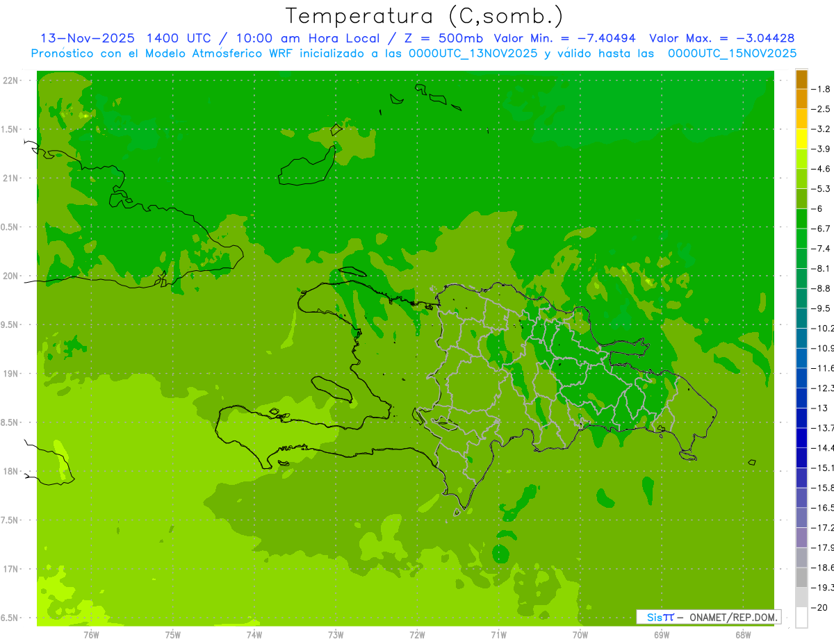834x644 pixels.
Task: Click the '76W' longitude label
Action: click(x=91, y=634)
